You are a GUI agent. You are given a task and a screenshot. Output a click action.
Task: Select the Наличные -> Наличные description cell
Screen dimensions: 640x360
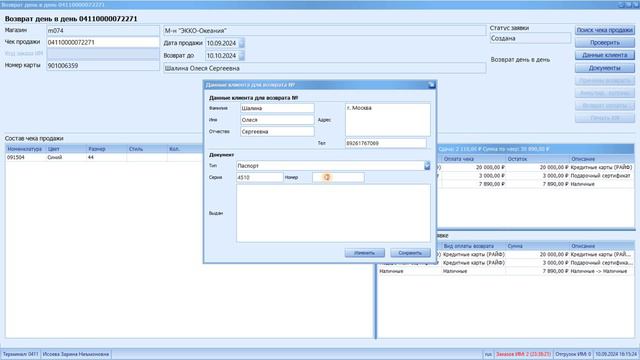tap(602, 271)
